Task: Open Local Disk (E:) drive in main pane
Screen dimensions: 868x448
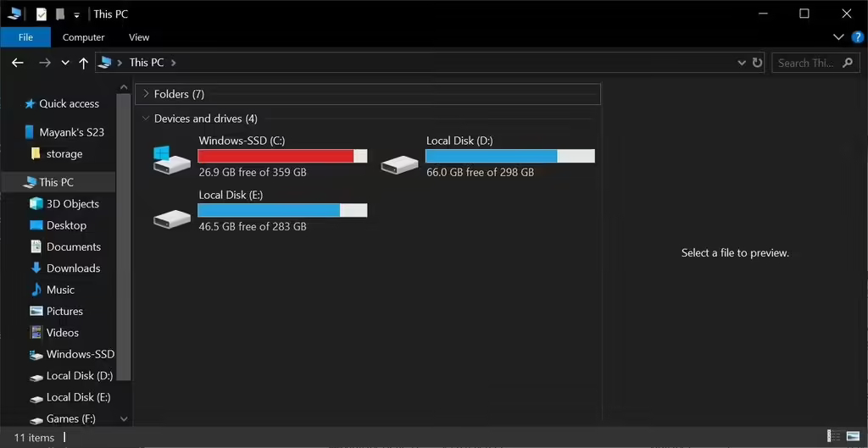Action: click(171, 218)
